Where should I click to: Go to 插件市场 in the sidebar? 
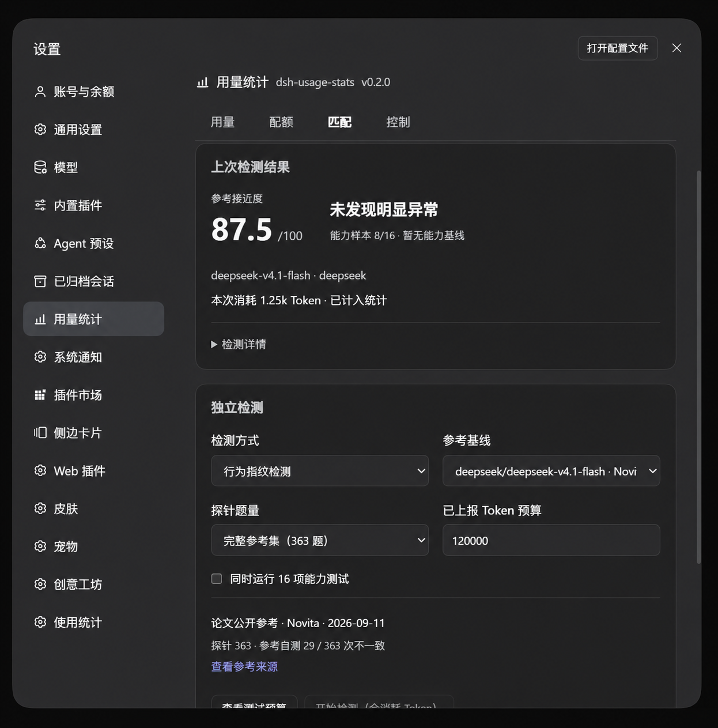click(94, 395)
